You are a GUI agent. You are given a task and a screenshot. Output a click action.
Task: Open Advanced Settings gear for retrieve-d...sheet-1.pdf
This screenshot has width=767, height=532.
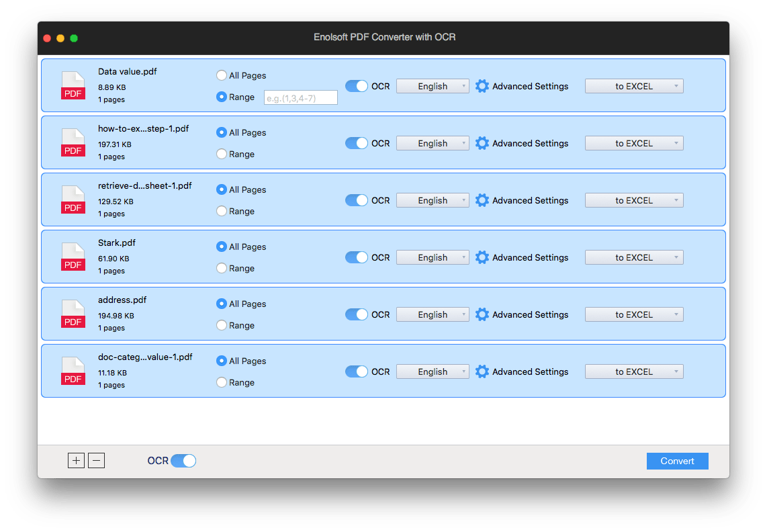click(482, 200)
